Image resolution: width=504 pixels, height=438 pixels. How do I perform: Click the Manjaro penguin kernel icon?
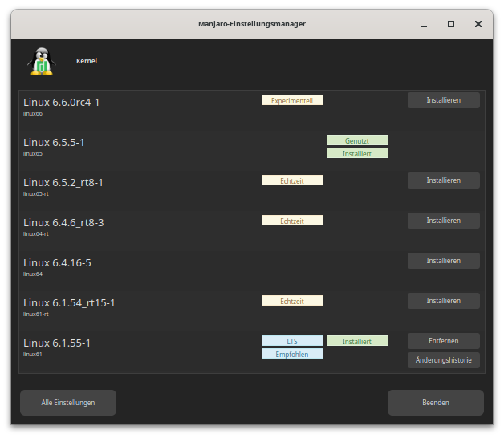[40, 61]
